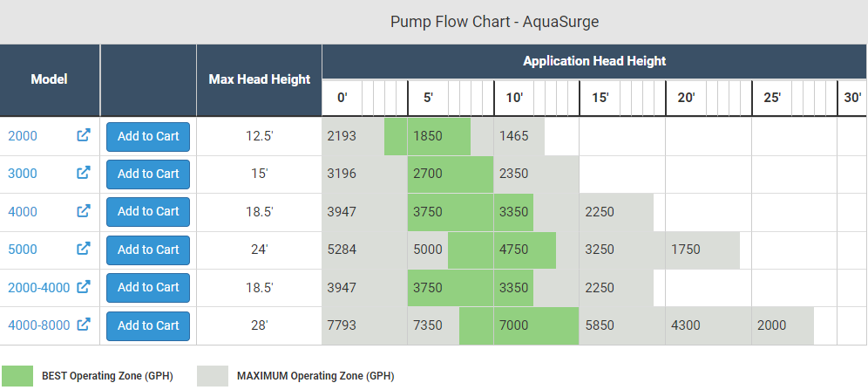
Task: Click the Application Head Height header
Action: pos(594,61)
